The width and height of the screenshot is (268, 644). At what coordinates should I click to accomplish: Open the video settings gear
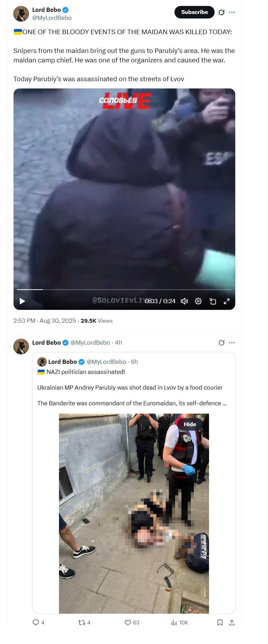tap(198, 301)
